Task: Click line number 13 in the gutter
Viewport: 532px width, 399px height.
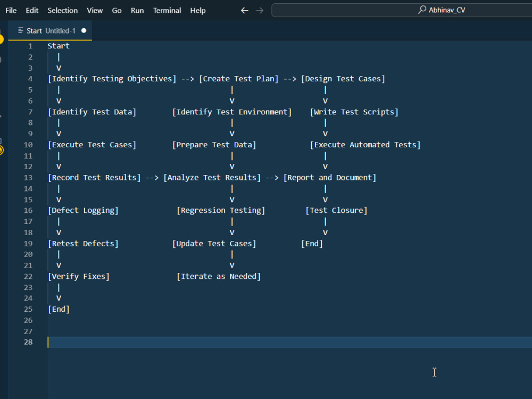Action: point(28,178)
